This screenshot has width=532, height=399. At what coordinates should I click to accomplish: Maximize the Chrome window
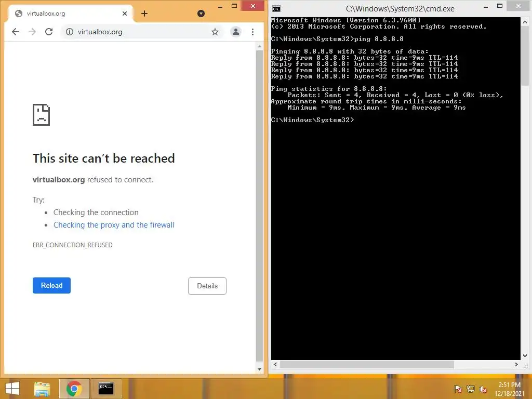[x=234, y=6]
